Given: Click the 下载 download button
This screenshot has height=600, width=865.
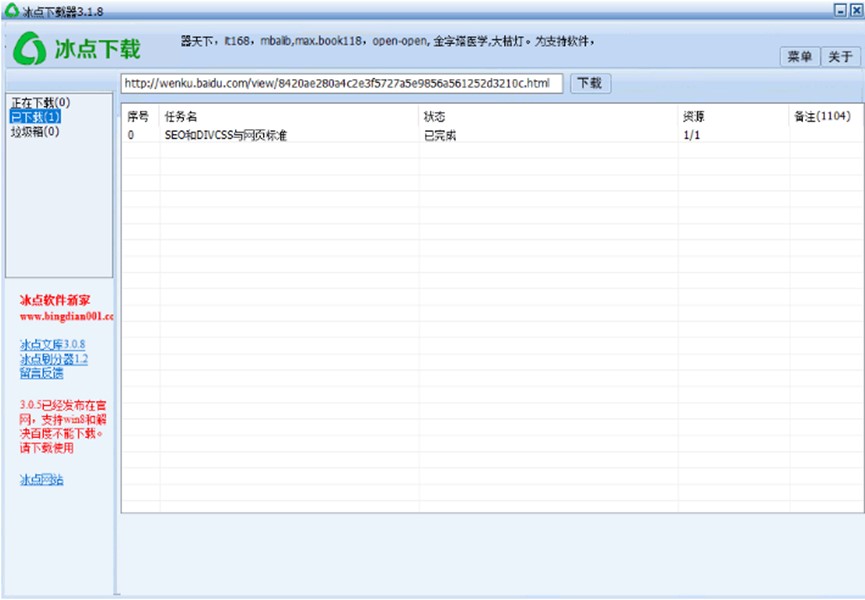Looking at the screenshot, I should [x=590, y=83].
